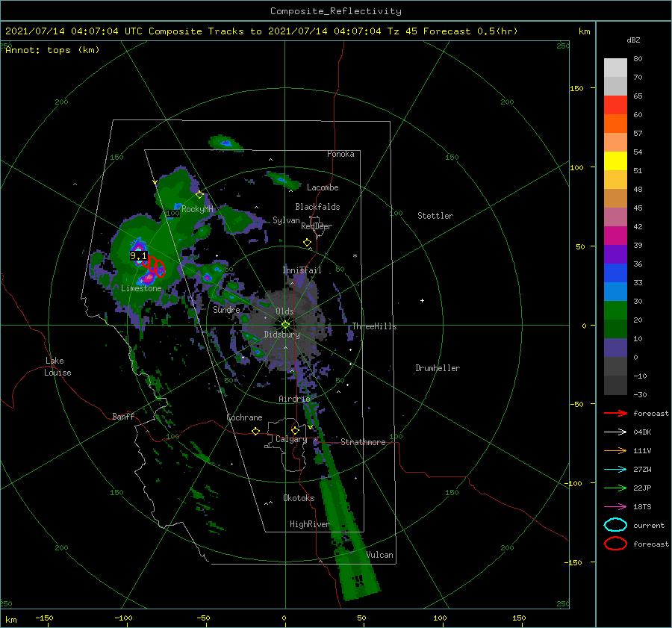Click the magenta 18TS arrow legend icon
The height and width of the screenshot is (628, 672).
(x=615, y=507)
